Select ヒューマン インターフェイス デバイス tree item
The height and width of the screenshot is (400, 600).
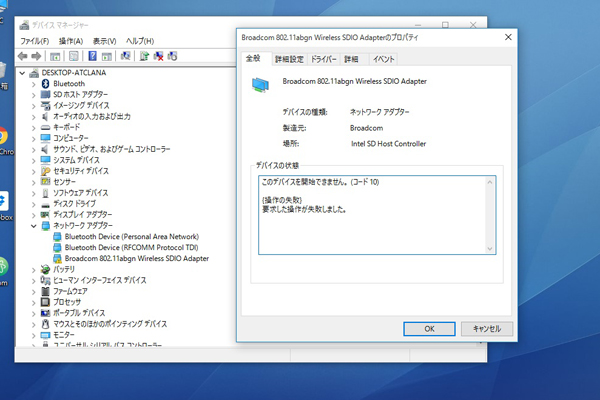[99, 281]
